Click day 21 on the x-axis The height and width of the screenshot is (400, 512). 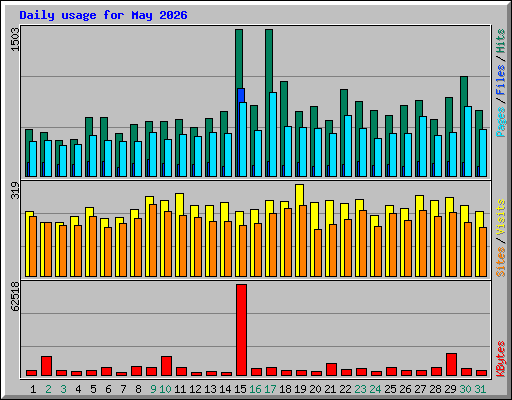(x=330, y=389)
